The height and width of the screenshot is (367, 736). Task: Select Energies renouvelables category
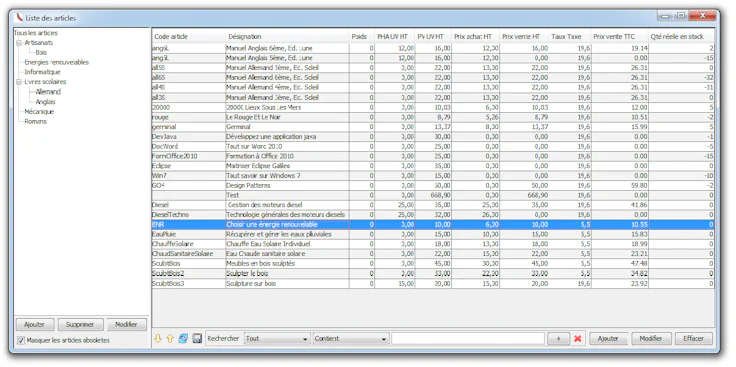[57, 62]
